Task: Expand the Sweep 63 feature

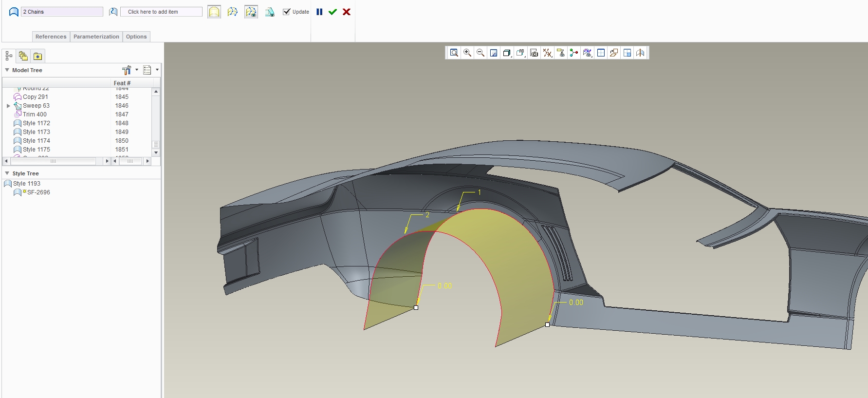Action: [x=8, y=106]
